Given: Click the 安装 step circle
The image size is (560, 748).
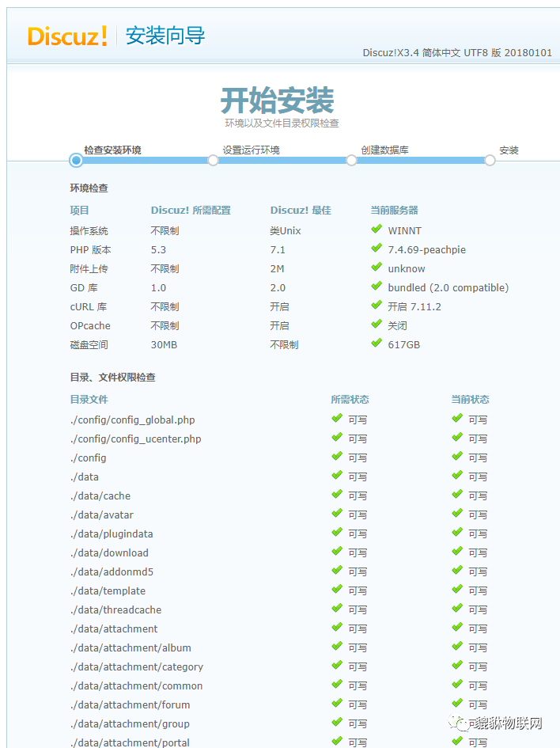Looking at the screenshot, I should click(x=490, y=160).
